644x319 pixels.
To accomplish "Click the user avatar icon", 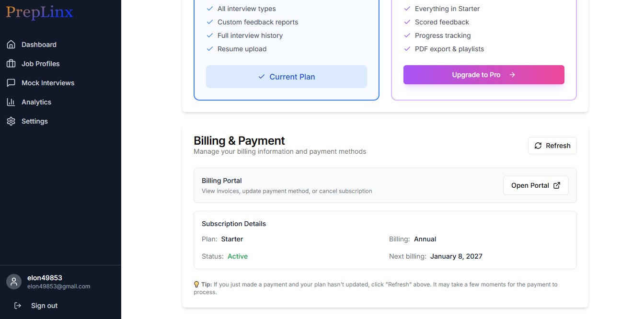I will tap(14, 282).
